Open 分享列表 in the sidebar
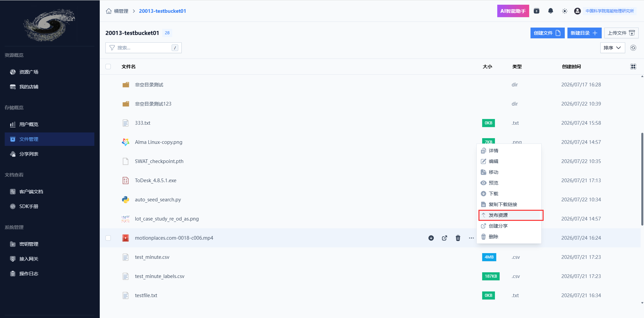644x318 pixels. (49, 154)
